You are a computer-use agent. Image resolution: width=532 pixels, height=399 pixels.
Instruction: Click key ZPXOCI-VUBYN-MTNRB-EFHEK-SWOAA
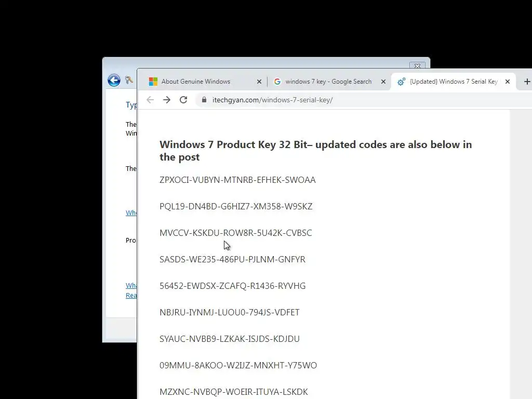point(237,180)
